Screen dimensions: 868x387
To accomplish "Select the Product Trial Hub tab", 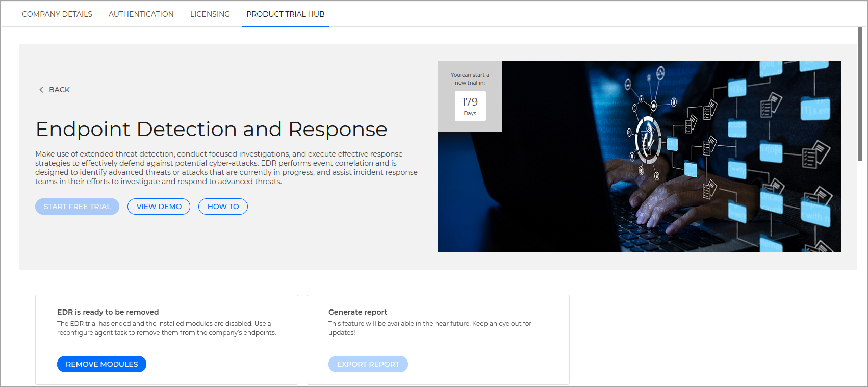I will [286, 14].
